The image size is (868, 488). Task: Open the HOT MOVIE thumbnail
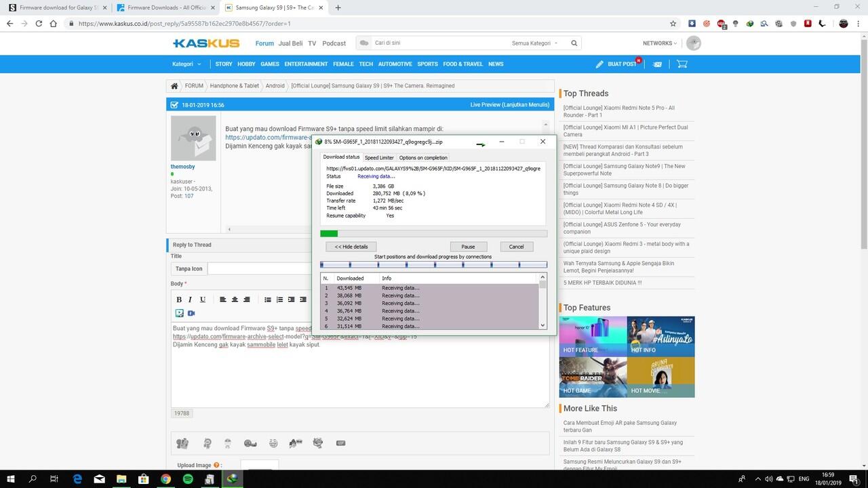pos(660,377)
